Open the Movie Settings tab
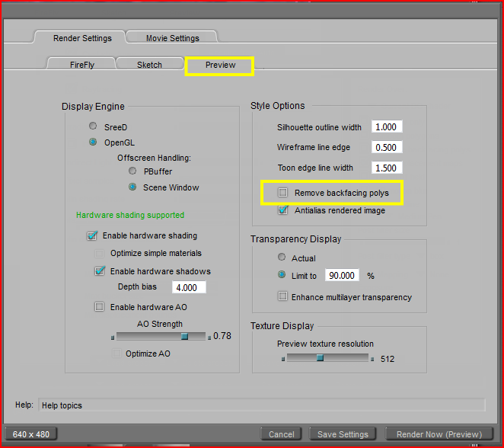 pyautogui.click(x=173, y=37)
